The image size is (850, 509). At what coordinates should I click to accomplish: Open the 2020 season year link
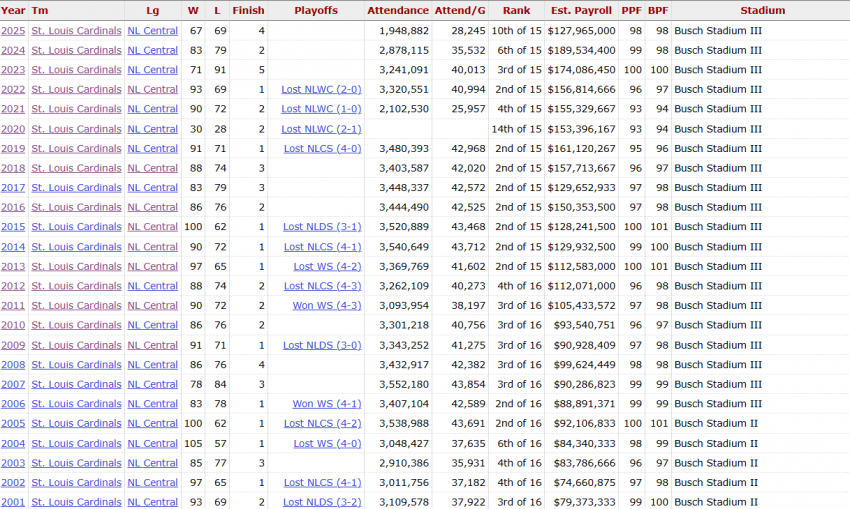click(x=13, y=129)
